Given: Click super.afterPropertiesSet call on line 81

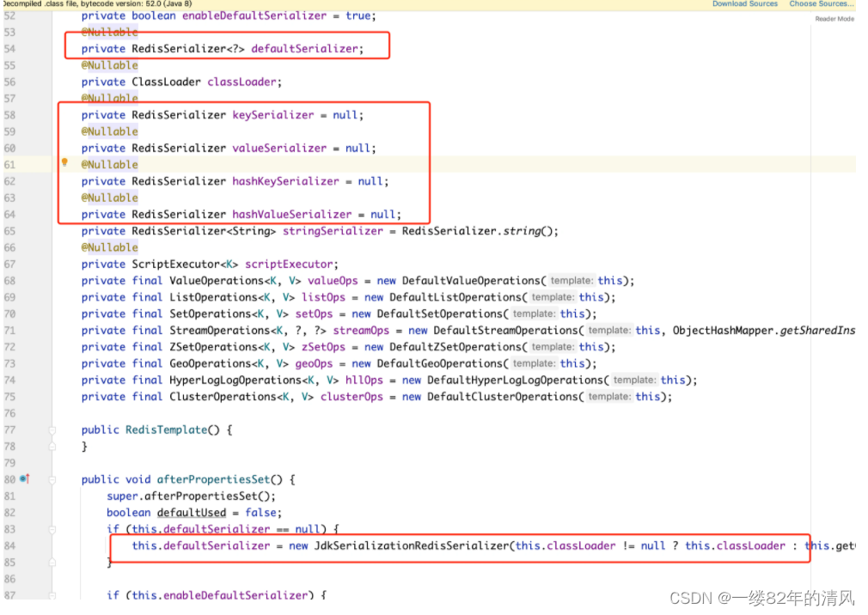Looking at the screenshot, I should [x=191, y=496].
